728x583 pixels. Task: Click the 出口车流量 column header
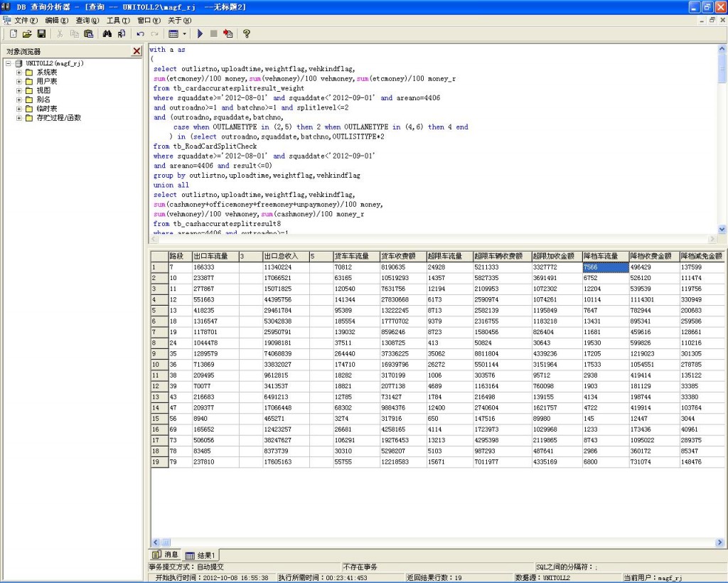click(215, 256)
